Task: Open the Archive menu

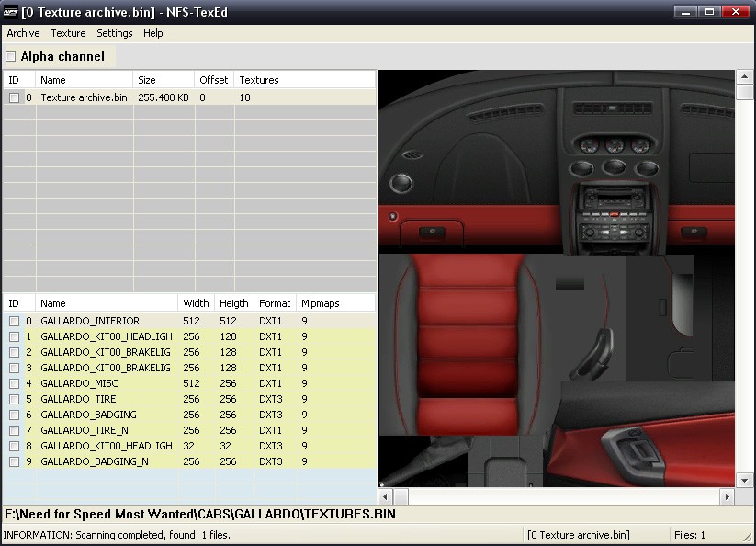Action: pos(23,33)
